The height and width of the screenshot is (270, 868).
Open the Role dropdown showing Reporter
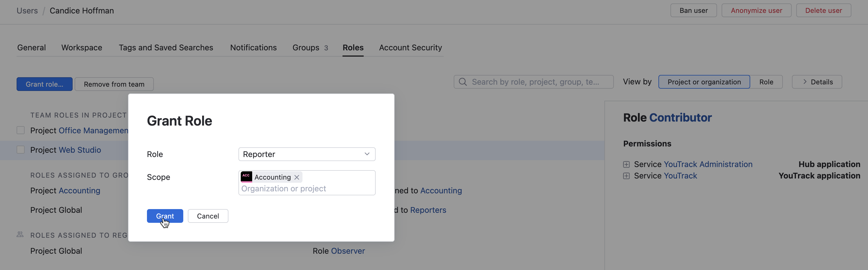[x=306, y=154]
